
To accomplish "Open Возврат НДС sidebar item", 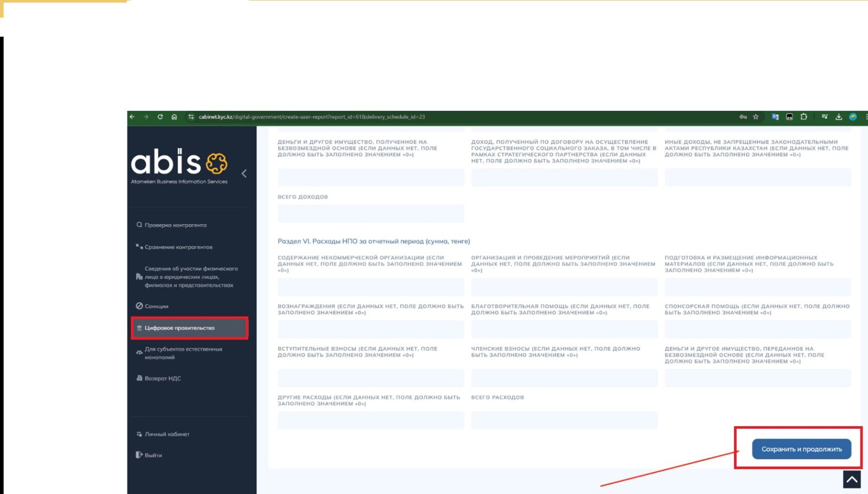I will point(163,378).
